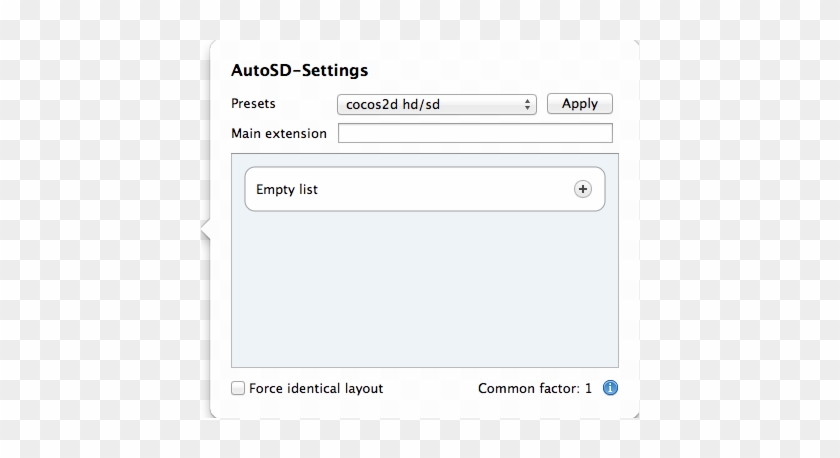This screenshot has width=840, height=458.
Task: Click the popover's pointer arrow on its left edge
Action: click(205, 229)
